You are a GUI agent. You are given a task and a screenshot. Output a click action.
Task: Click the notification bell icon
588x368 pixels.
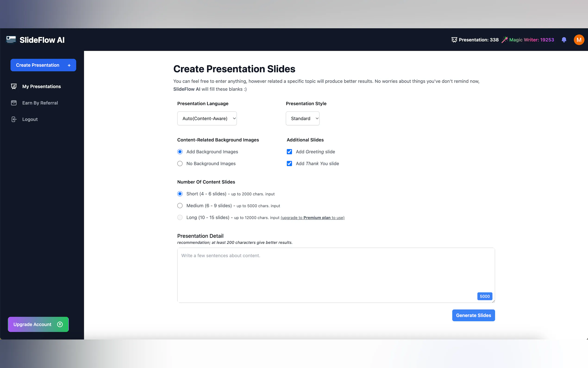pyautogui.click(x=564, y=40)
